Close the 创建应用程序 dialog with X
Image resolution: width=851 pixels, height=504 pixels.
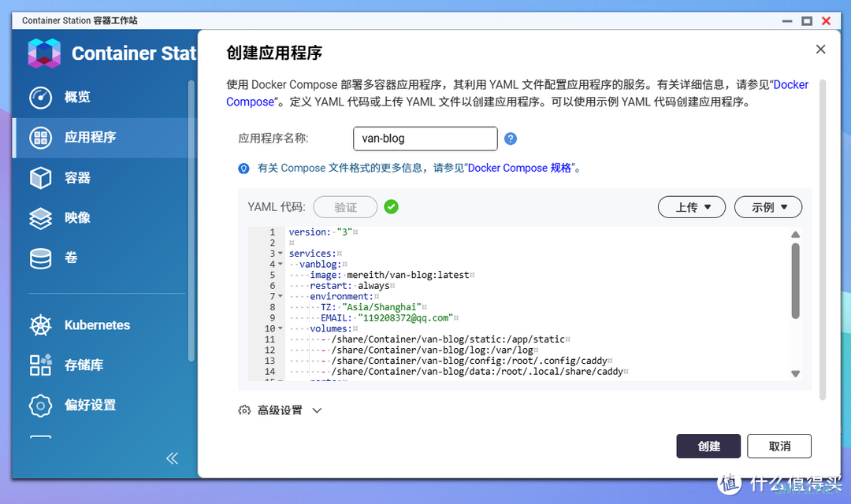[x=820, y=50]
